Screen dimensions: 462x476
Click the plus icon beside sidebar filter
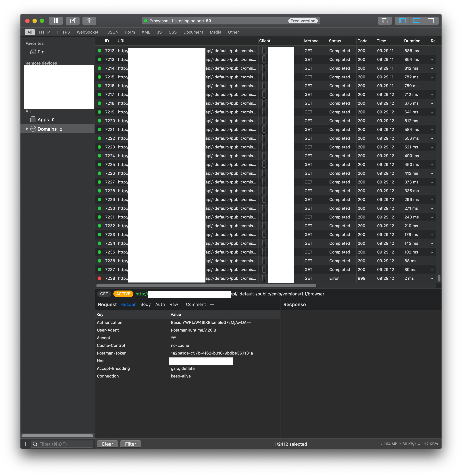point(26,444)
